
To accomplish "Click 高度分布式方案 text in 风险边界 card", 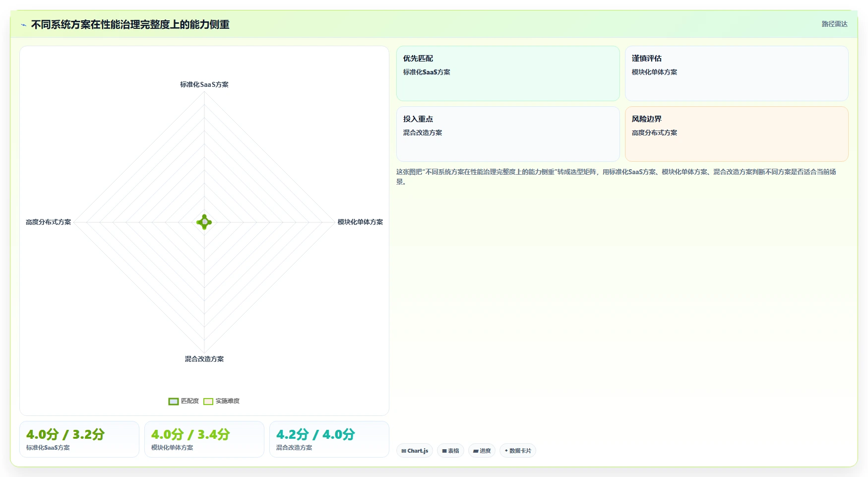I will click(x=654, y=133).
